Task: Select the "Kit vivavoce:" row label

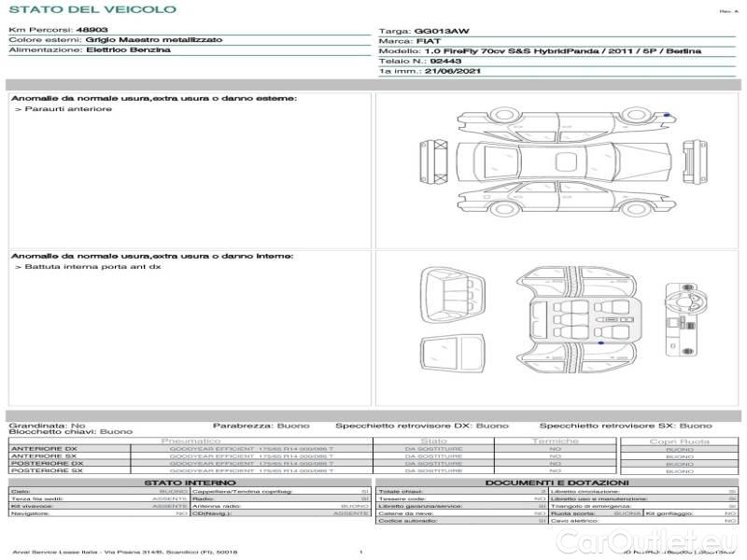Action: point(32,506)
